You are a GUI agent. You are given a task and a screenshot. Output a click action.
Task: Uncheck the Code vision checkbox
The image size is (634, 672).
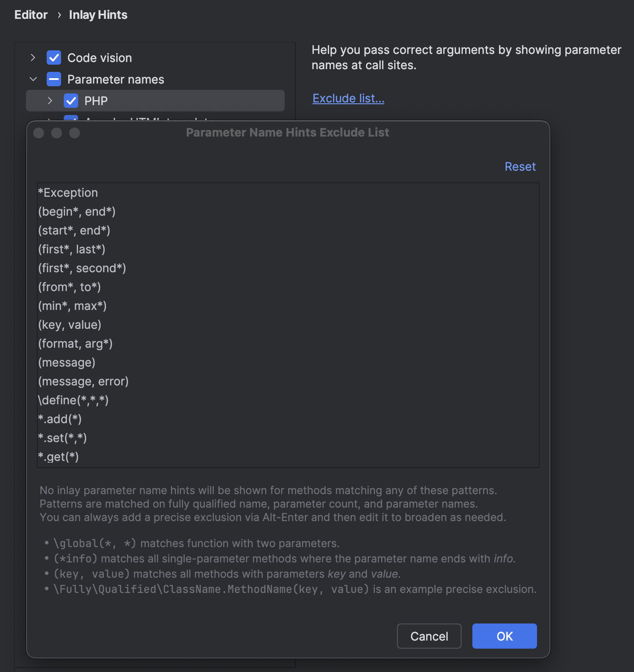click(53, 57)
